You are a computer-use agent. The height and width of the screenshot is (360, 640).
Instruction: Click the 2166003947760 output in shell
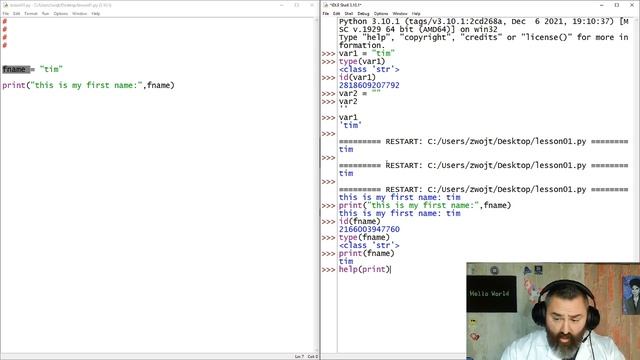[369, 229]
